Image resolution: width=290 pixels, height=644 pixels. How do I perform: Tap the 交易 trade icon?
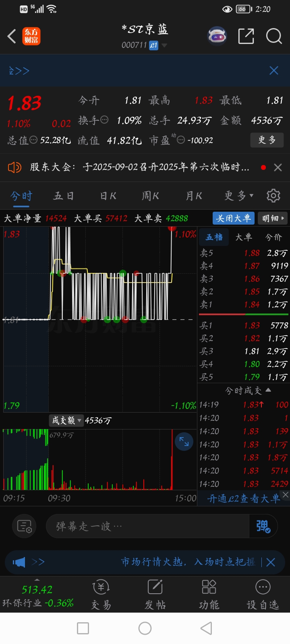point(101,595)
